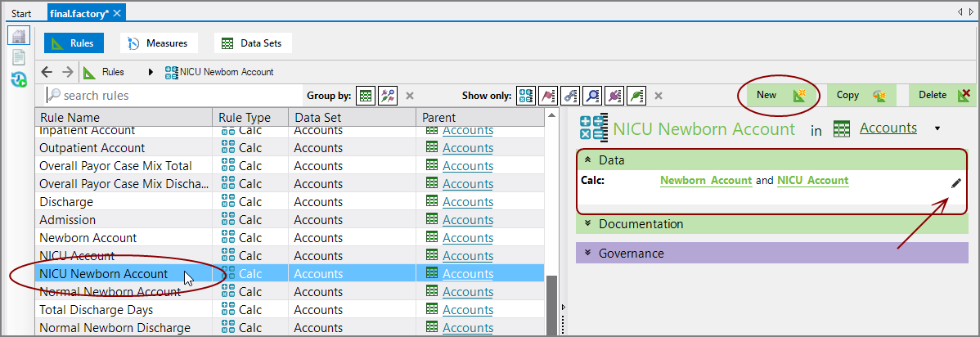Screen dimensions: 980x337
Task: Click the refresh/run icon in left sidebar
Action: (19, 79)
